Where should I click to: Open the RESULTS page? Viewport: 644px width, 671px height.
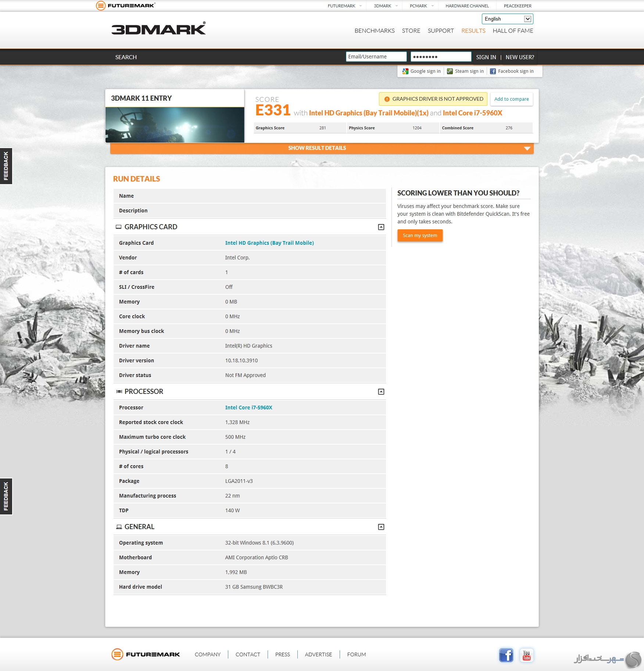point(473,31)
